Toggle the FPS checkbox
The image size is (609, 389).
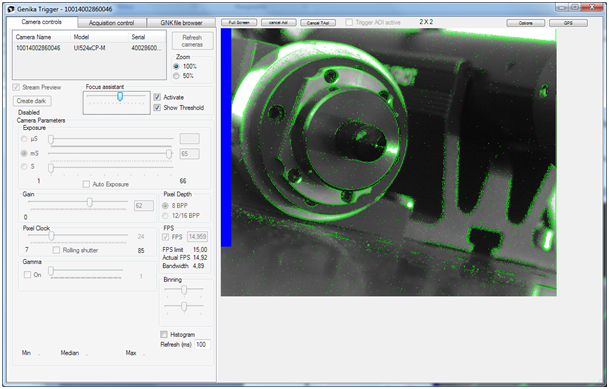[x=165, y=237]
